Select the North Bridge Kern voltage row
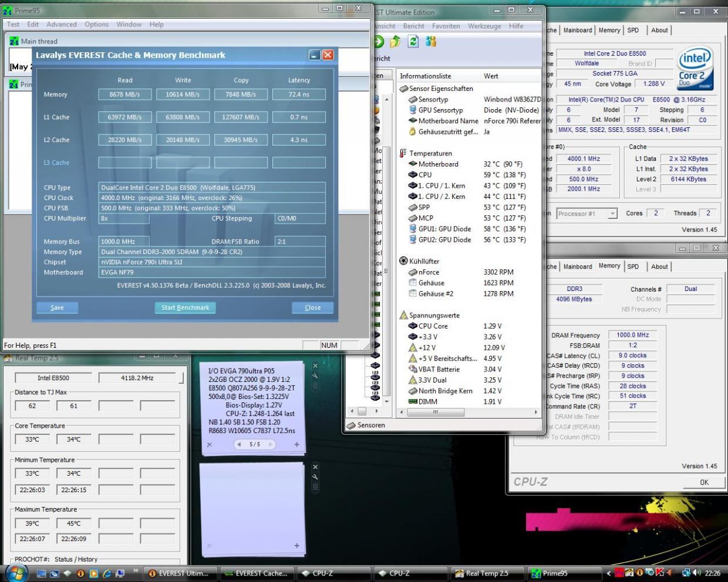This screenshot has width=728, height=582. click(x=469, y=391)
